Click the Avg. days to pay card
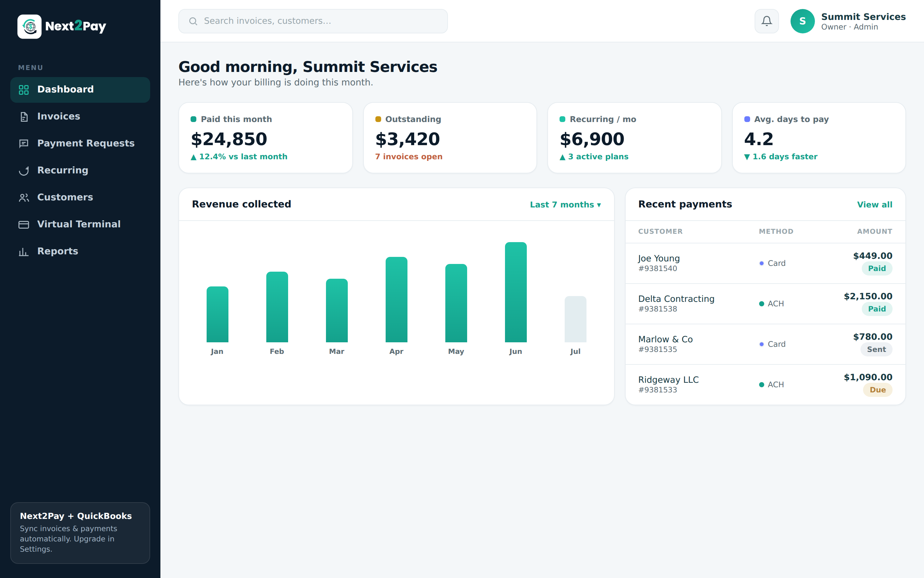Image resolution: width=924 pixels, height=578 pixels. (x=819, y=138)
